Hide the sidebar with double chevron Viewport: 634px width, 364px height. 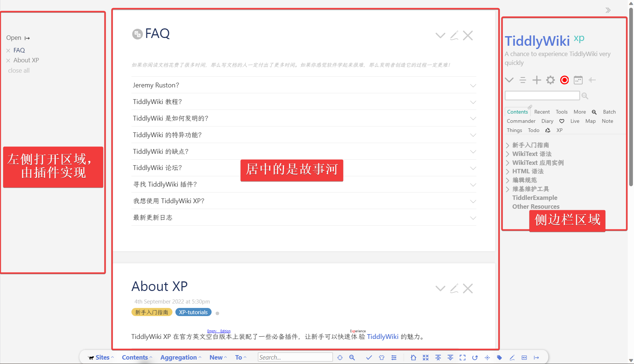coord(608,10)
